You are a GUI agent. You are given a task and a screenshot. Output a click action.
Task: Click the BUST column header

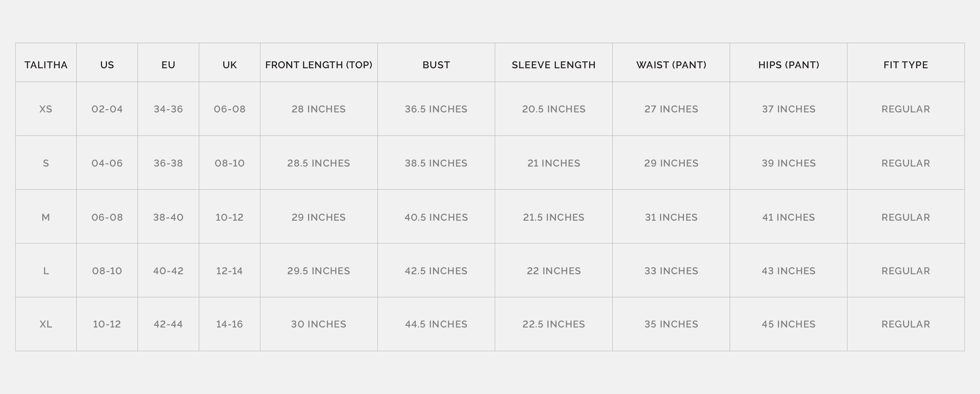click(x=436, y=65)
